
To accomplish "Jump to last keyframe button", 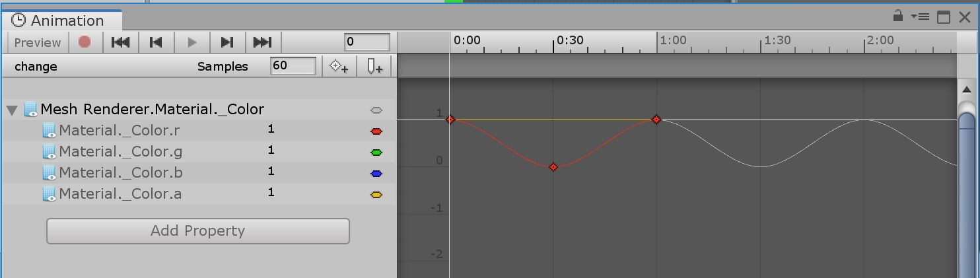I will click(263, 42).
